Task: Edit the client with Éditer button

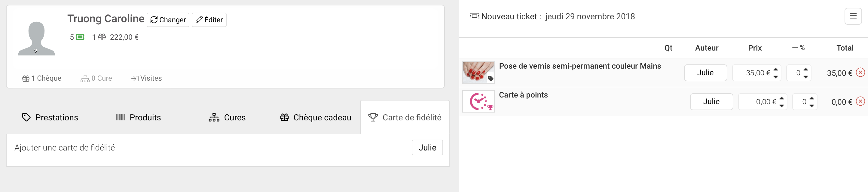Action: pyautogui.click(x=209, y=20)
